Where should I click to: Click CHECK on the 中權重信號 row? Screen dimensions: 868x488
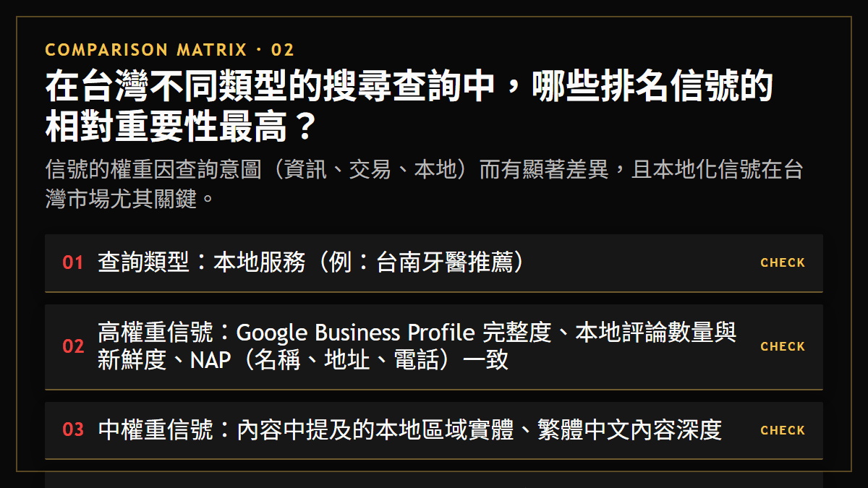[x=783, y=430]
